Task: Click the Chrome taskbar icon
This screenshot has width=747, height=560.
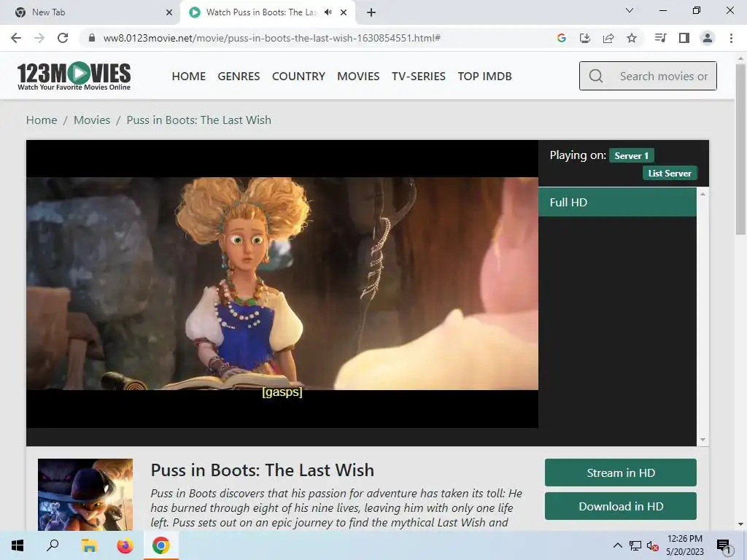Action: [x=161, y=545]
